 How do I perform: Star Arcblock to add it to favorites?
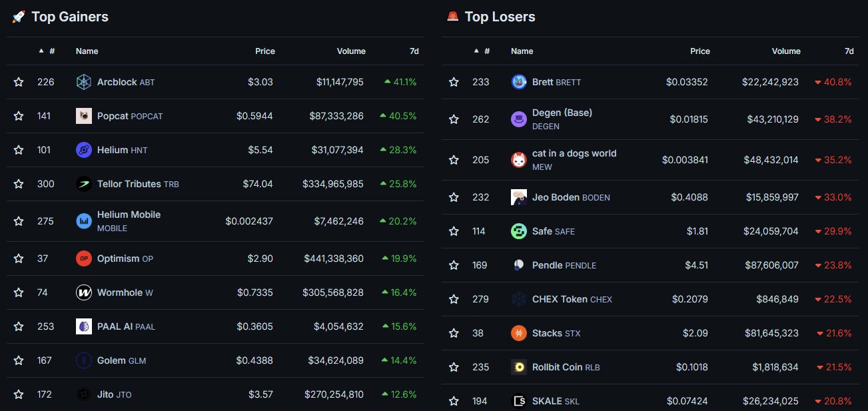18,81
